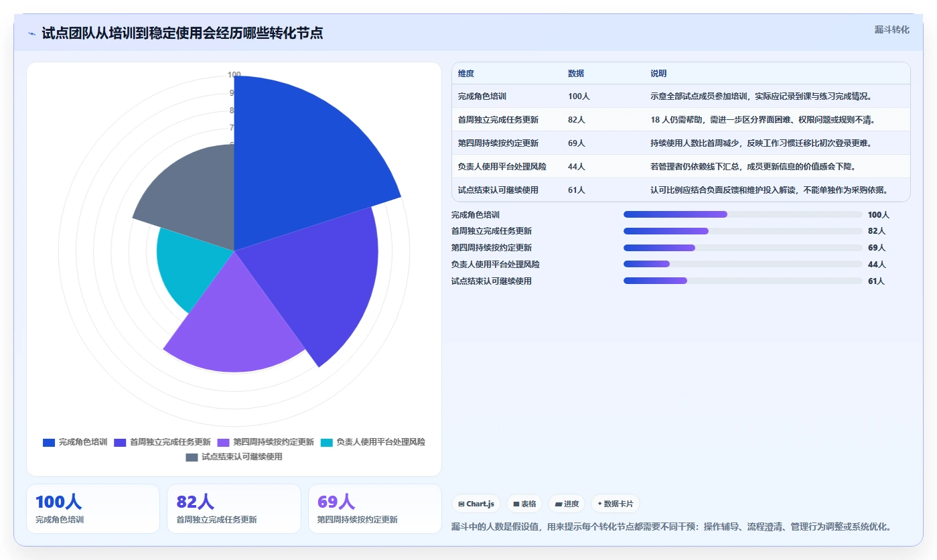
Task: Click table cell 第四周持续按约定更新
Action: coord(498,143)
